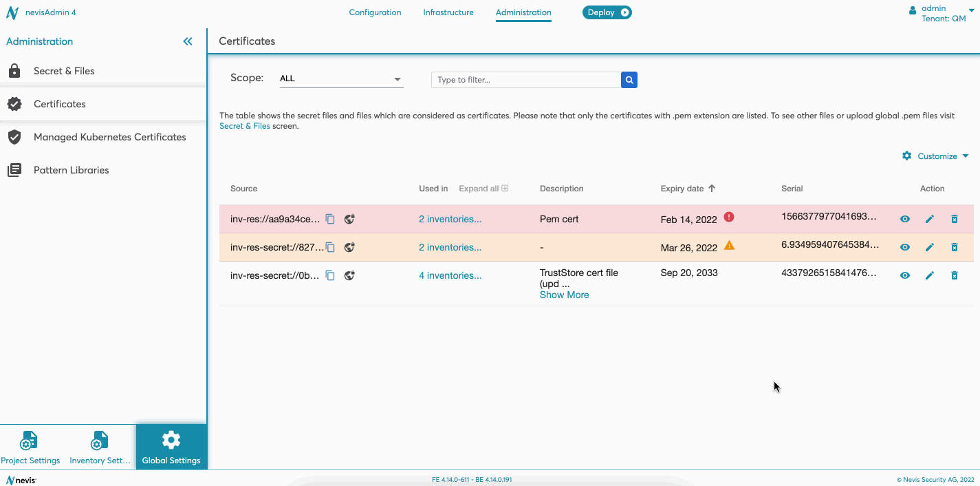Open the Infrastructure tab

pos(448,12)
